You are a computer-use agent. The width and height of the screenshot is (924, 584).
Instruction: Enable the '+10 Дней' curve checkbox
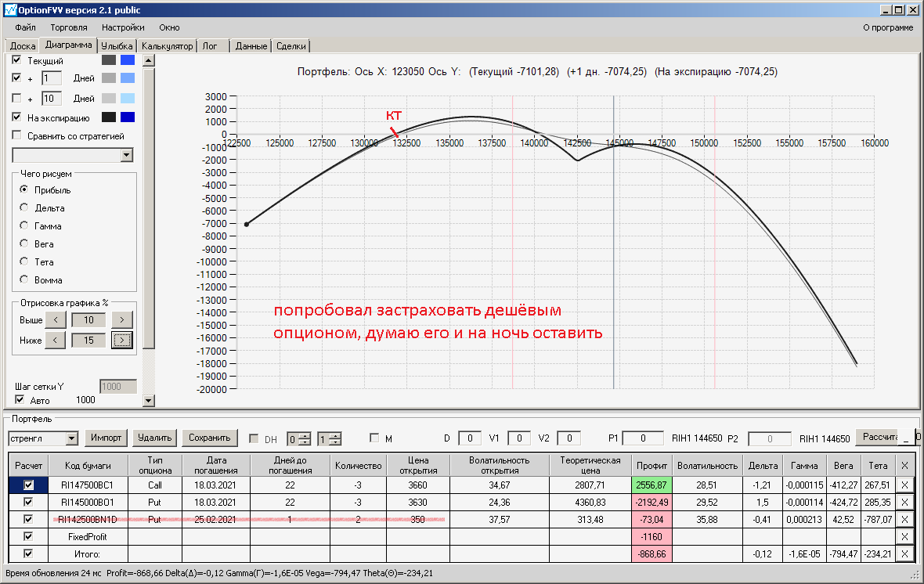pos(17,99)
